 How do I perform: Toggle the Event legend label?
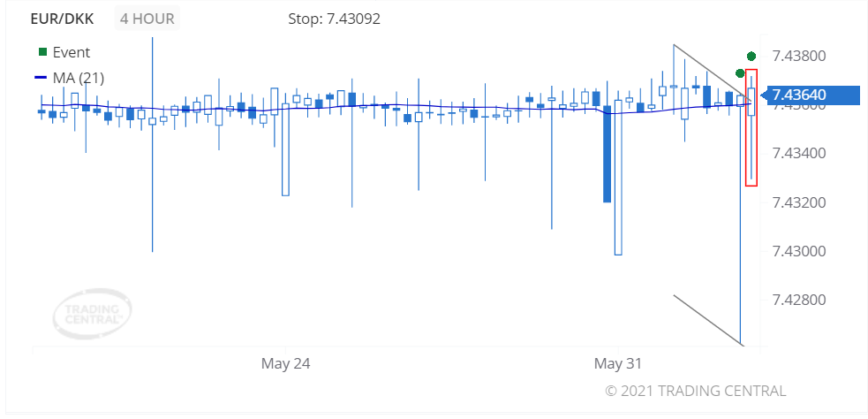pos(72,52)
